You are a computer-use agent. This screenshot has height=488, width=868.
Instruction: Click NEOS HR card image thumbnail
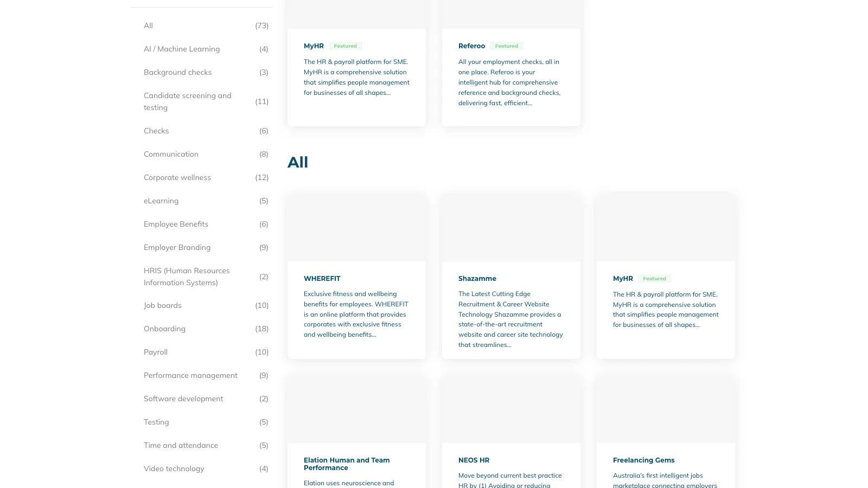511,408
